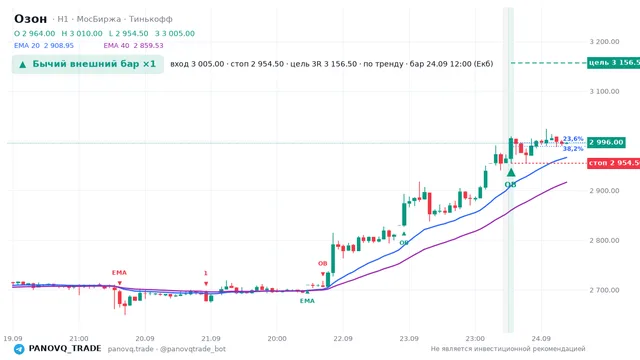Click the PANOVQ_TRADE channel name

coord(65,349)
